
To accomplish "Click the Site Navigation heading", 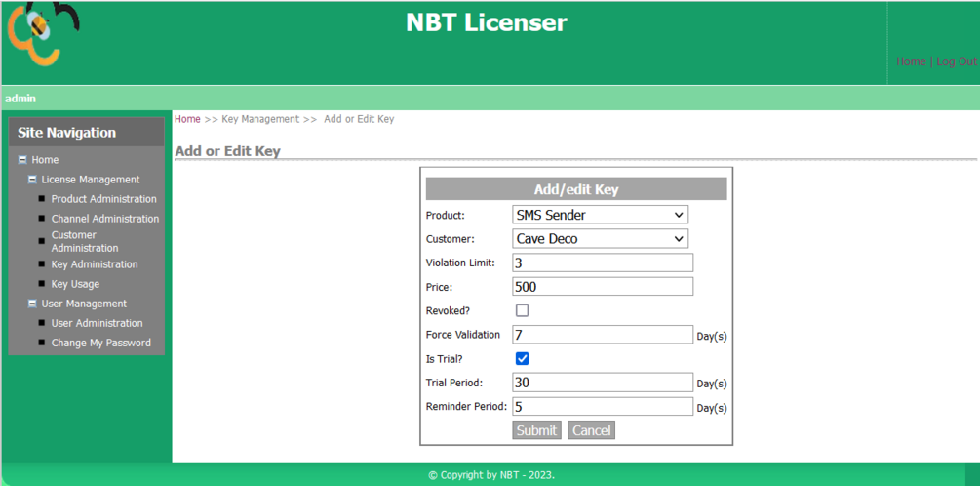I will click(x=67, y=133).
